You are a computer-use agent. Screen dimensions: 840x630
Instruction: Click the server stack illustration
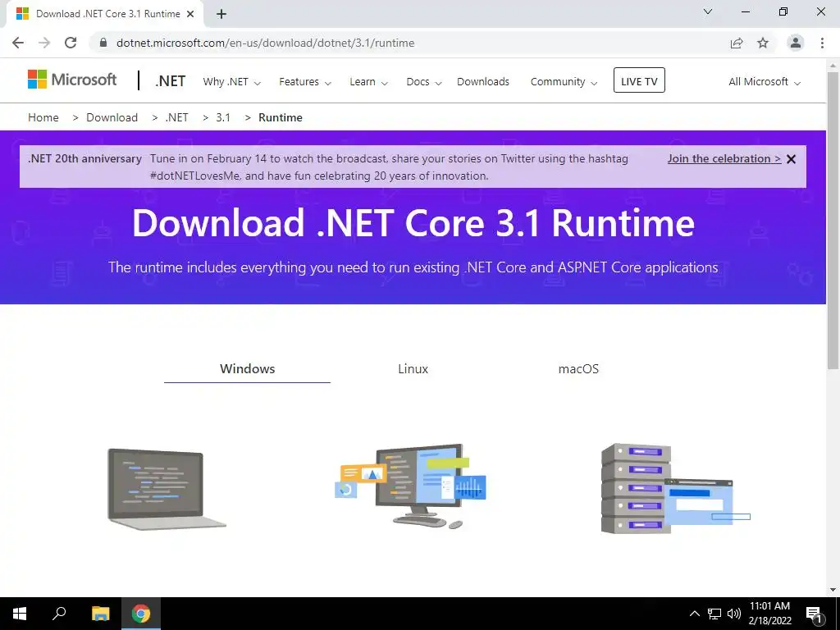click(x=675, y=489)
